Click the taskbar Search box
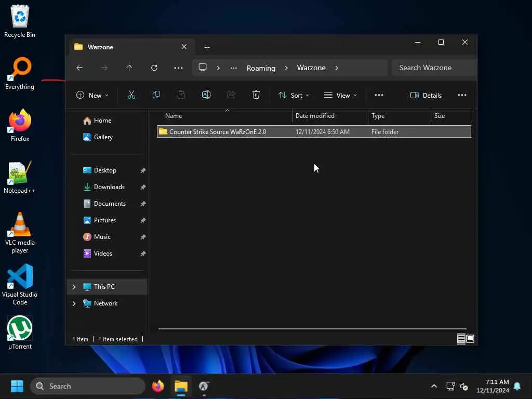Viewport: 532px width, 399px height. coord(87,386)
